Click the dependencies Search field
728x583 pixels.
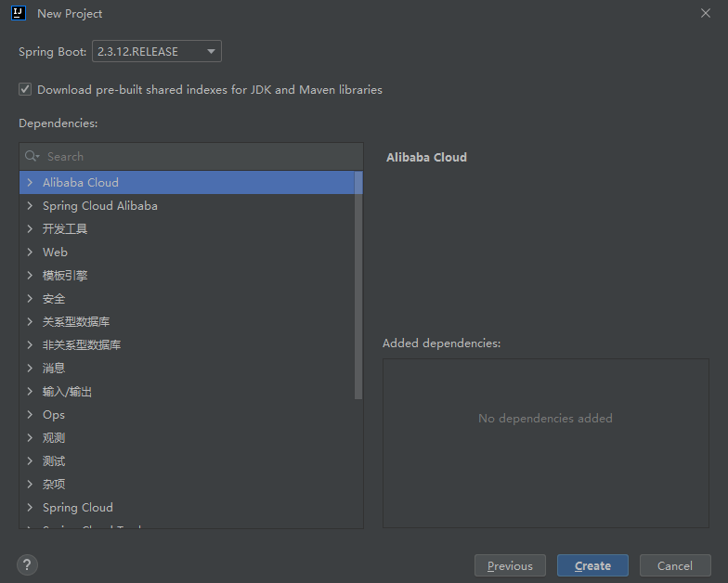click(191, 156)
